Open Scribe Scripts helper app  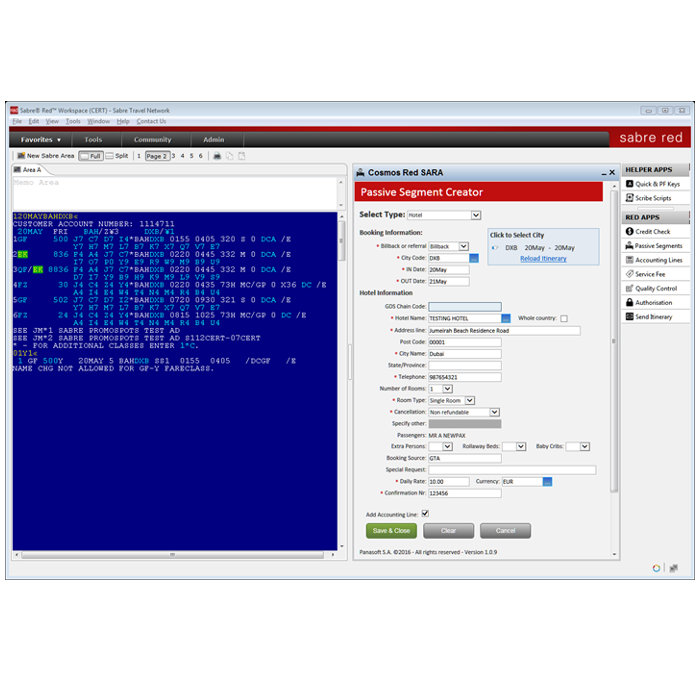(653, 198)
